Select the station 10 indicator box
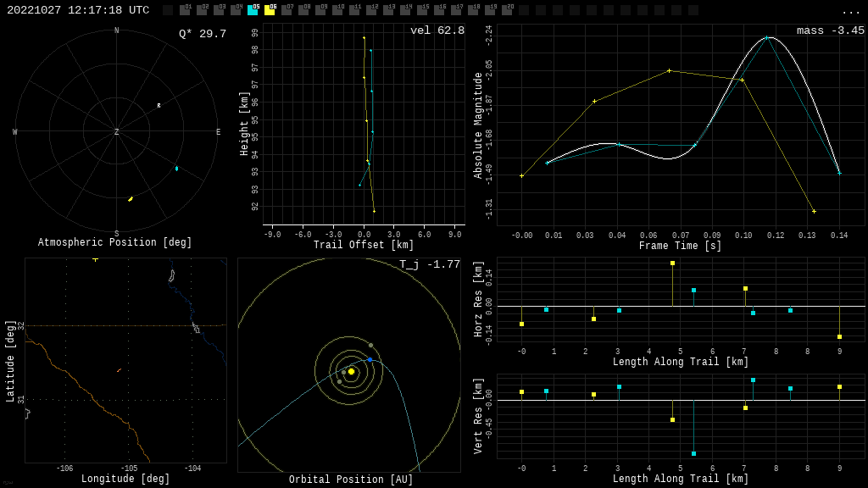The height and width of the screenshot is (488, 868). (x=337, y=10)
